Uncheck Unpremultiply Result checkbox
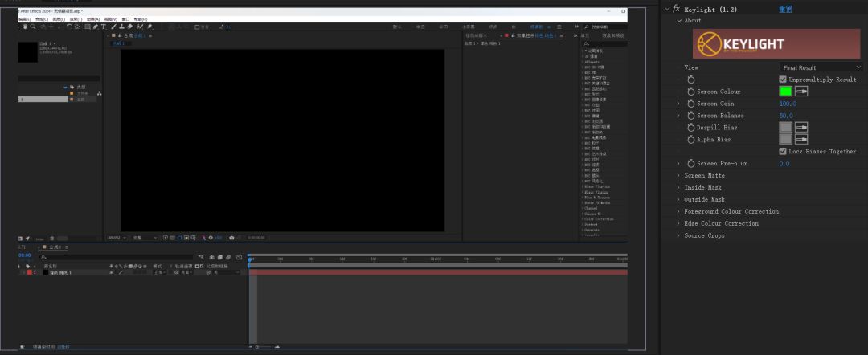Screen dimensions: 868x355 (x=783, y=80)
